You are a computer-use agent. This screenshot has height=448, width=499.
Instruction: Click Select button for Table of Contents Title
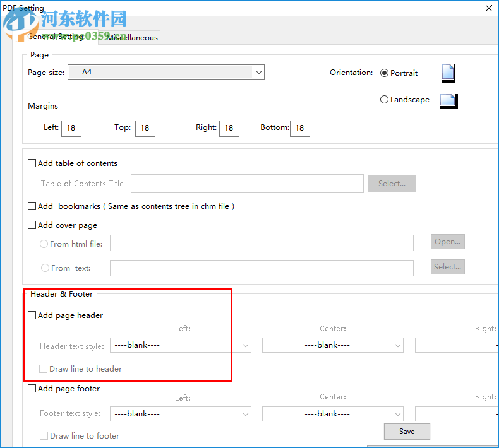(392, 184)
